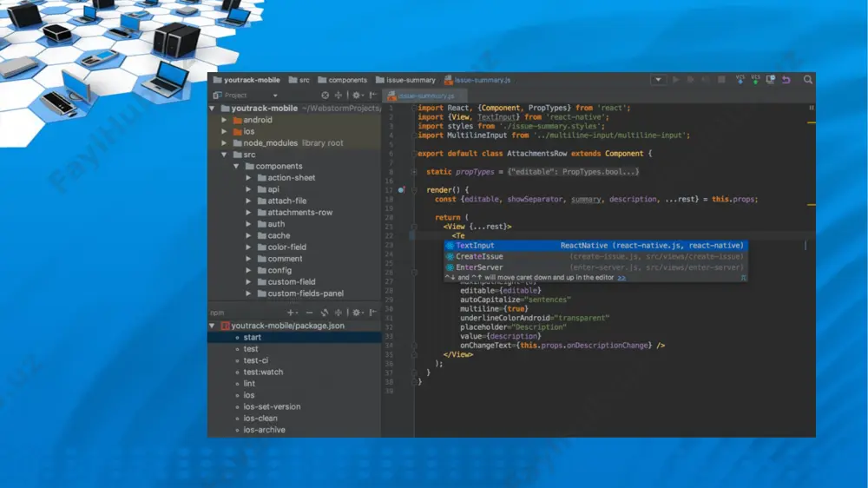Click the Stop button in the toolbar
This screenshot has width=868, height=488.
tap(721, 80)
